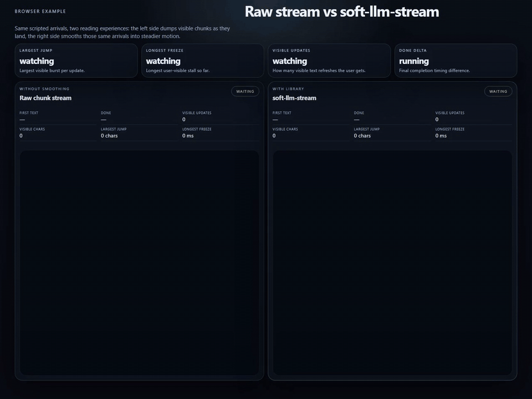
Task: Click the WITH LIBRARY label
Action: tap(288, 89)
